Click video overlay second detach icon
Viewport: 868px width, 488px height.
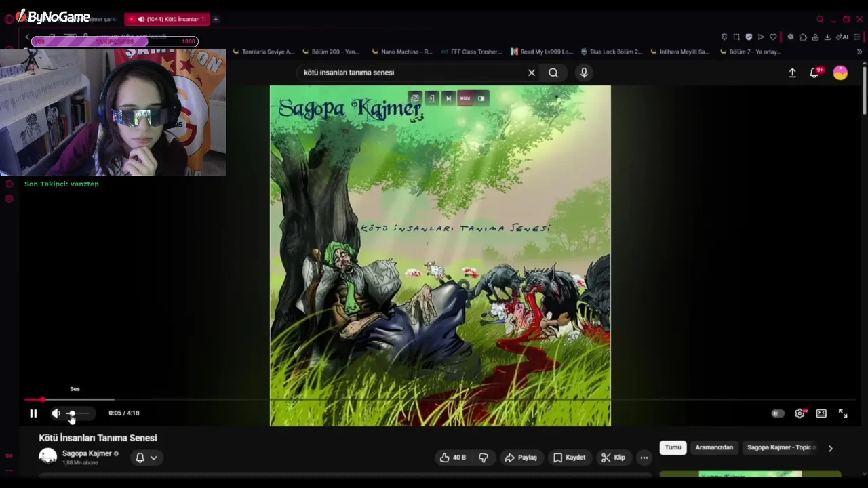click(431, 98)
